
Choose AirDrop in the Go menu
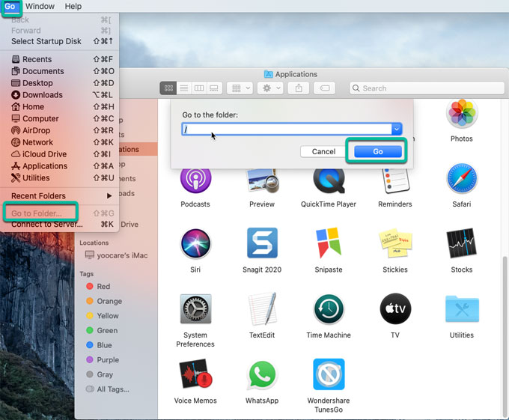pyautogui.click(x=60, y=130)
